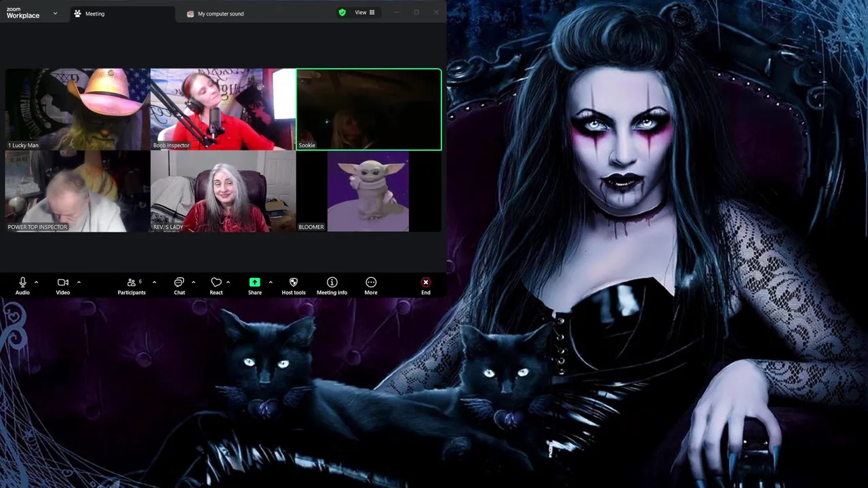Expand the Audio options arrow
Viewport: 868px width, 488px height.
(36, 282)
